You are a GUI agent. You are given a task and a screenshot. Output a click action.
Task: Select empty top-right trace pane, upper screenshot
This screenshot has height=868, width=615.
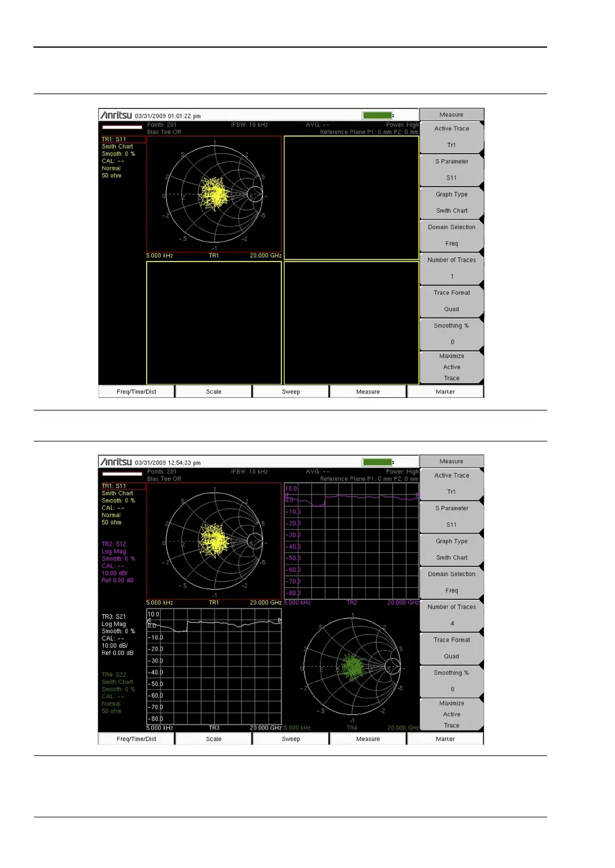pyautogui.click(x=352, y=198)
